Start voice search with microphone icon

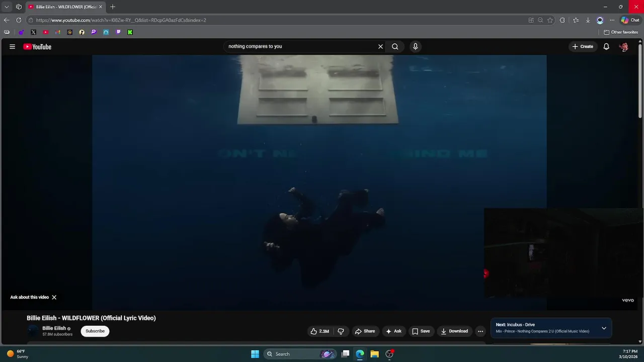[x=415, y=46]
